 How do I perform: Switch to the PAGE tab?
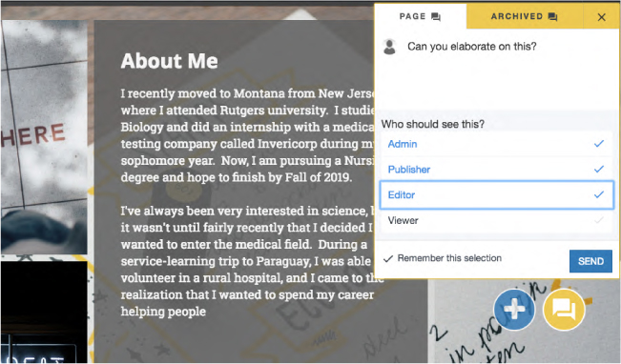pyautogui.click(x=420, y=16)
